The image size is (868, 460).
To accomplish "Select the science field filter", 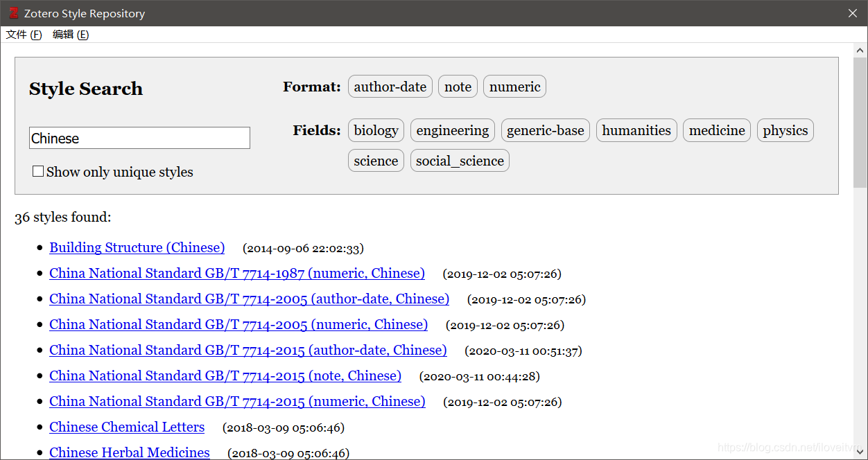I will (x=376, y=161).
